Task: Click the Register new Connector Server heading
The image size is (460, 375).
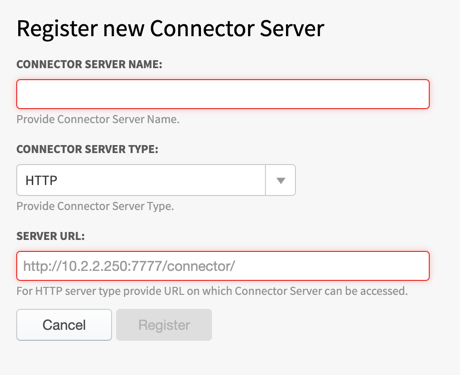Action: tap(170, 29)
